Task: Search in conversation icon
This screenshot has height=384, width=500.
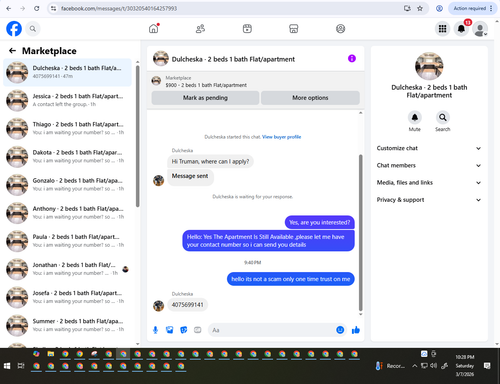Action: tap(443, 117)
